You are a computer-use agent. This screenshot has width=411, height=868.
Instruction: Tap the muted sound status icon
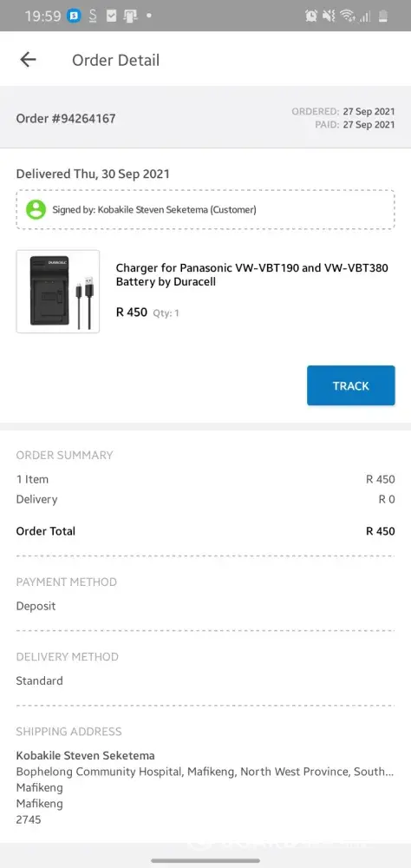[329, 16]
